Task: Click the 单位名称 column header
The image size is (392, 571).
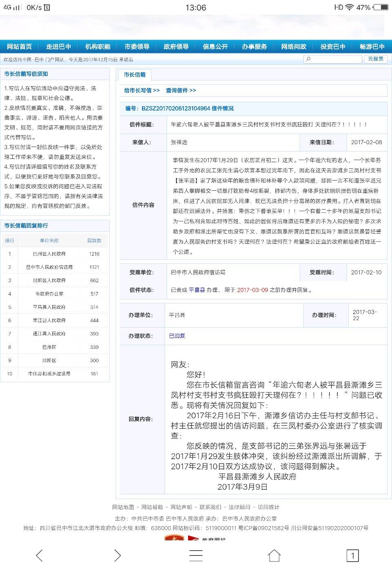Action: tap(49, 241)
